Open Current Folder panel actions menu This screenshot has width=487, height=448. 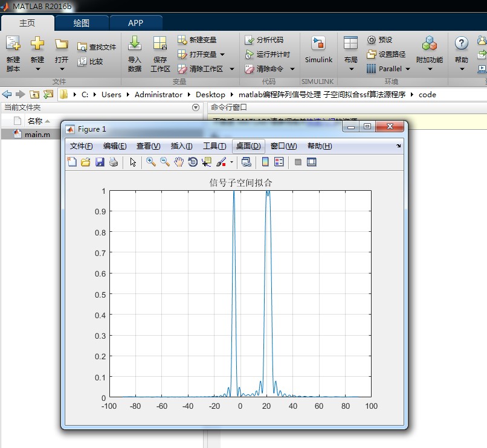(196, 107)
